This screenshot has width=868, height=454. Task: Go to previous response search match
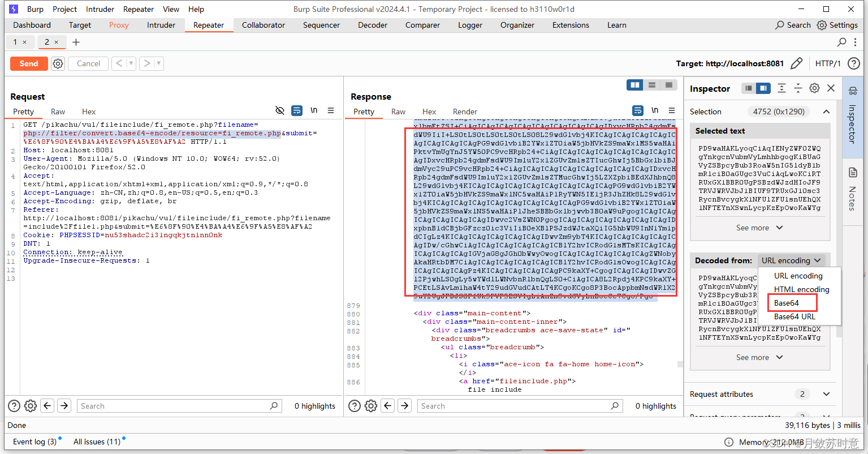pos(388,405)
